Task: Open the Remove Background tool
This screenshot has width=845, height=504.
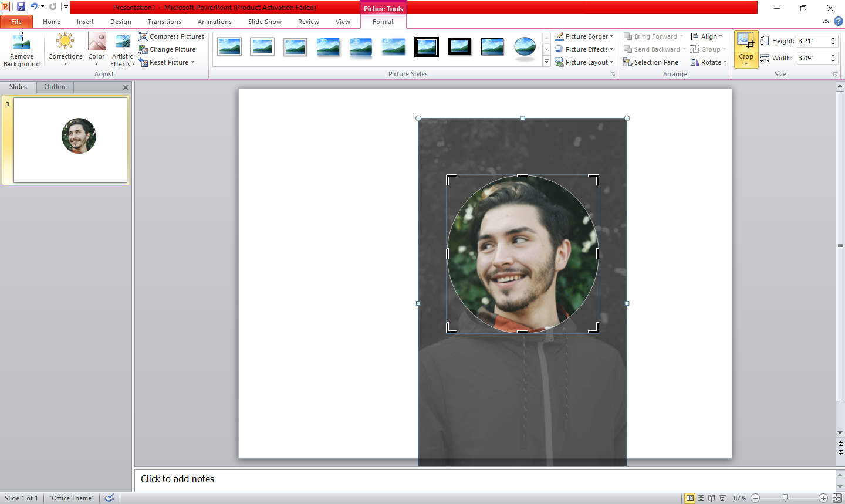Action: 22,51
